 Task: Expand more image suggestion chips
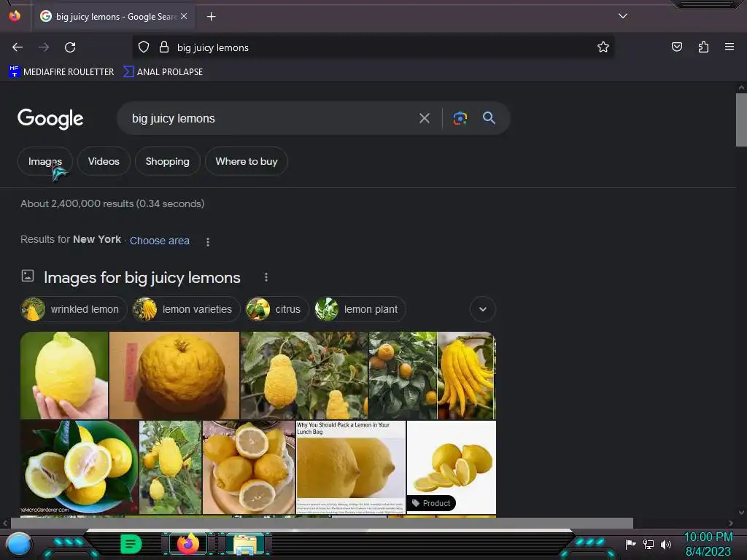[x=483, y=309]
